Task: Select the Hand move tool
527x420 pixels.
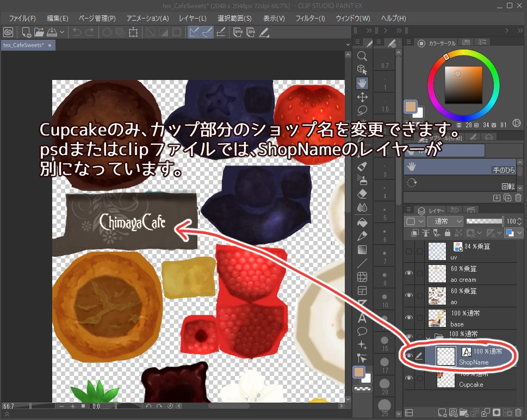Action: click(362, 83)
